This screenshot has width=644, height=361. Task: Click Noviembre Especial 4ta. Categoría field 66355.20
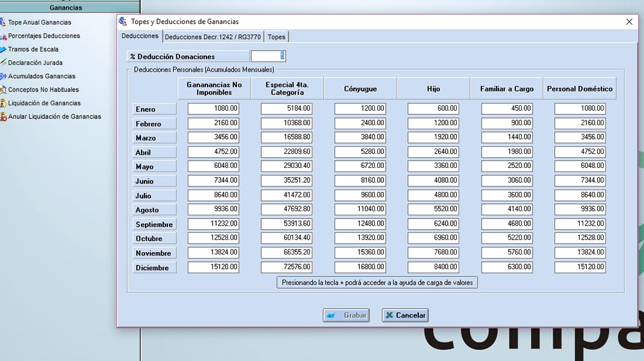(x=286, y=252)
